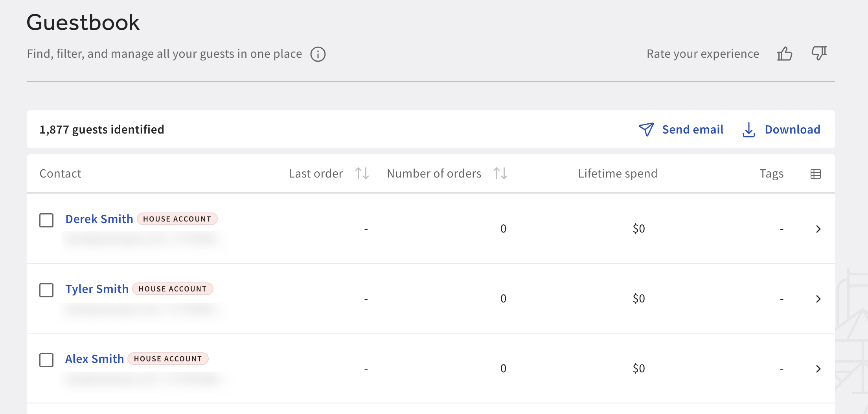The width and height of the screenshot is (868, 414).
Task: Click the download arrow icon
Action: click(x=748, y=130)
